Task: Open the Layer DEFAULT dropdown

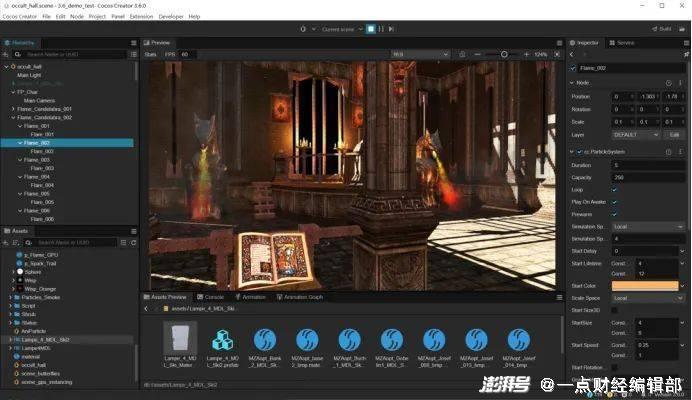Action: [x=636, y=135]
